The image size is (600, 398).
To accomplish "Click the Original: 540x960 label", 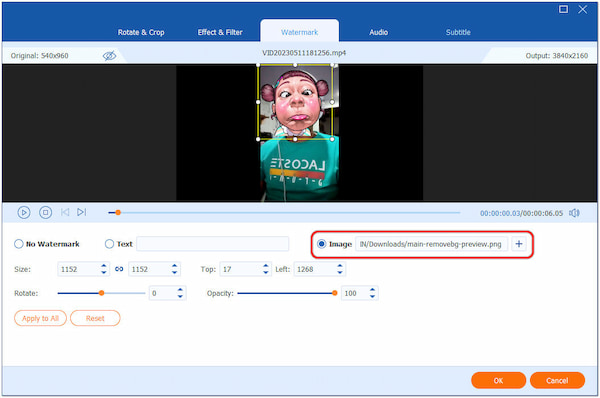I will pyautogui.click(x=39, y=56).
